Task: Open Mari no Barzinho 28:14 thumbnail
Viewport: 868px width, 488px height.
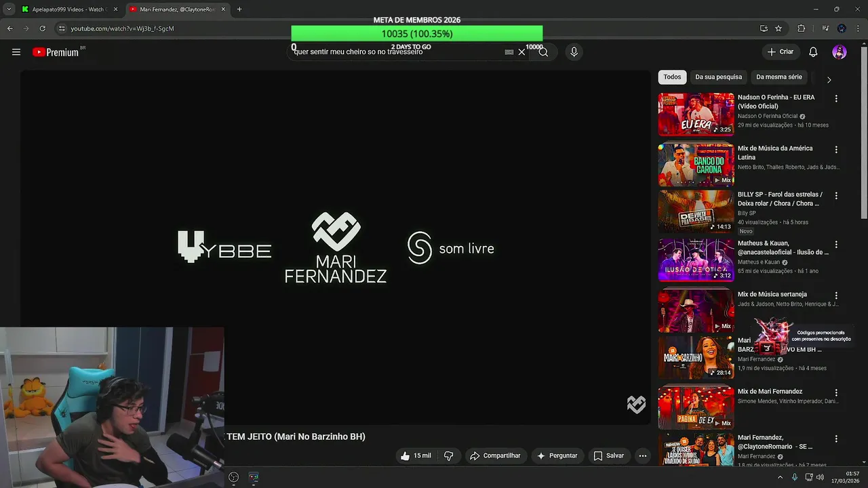Action: pyautogui.click(x=696, y=357)
